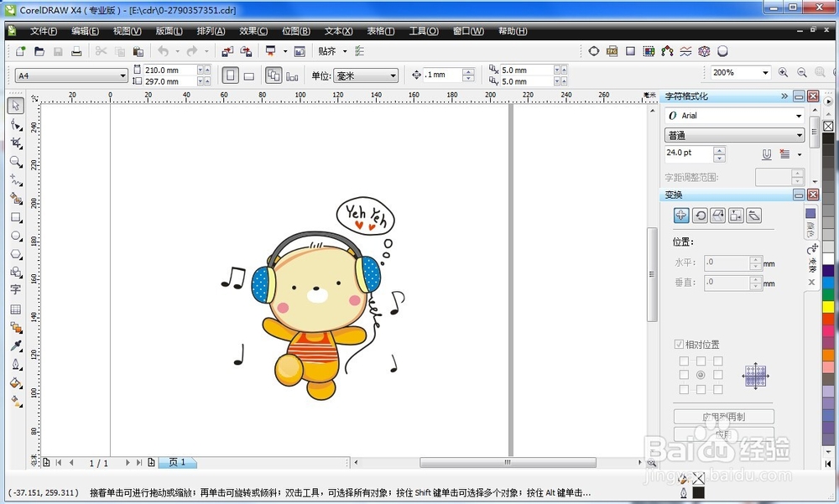Select the Shape edit tool
The height and width of the screenshot is (504, 839).
click(16, 125)
